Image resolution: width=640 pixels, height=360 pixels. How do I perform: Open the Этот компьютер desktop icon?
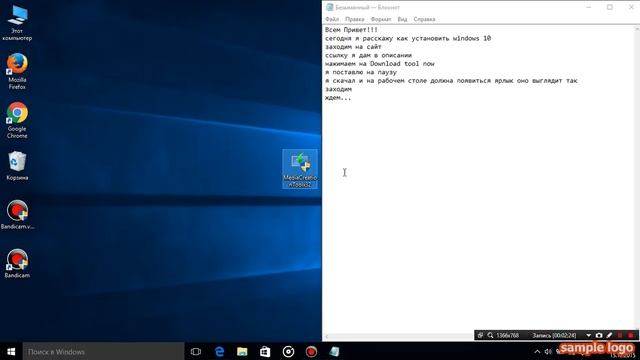click(x=17, y=23)
